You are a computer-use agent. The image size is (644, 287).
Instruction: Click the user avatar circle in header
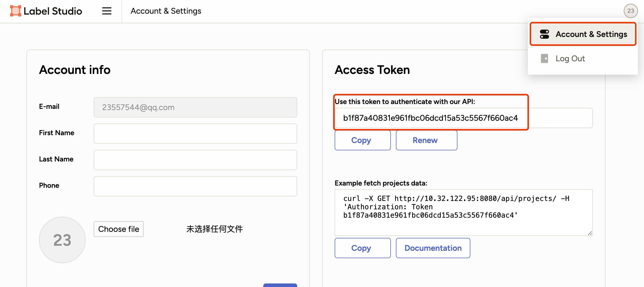[x=631, y=11]
